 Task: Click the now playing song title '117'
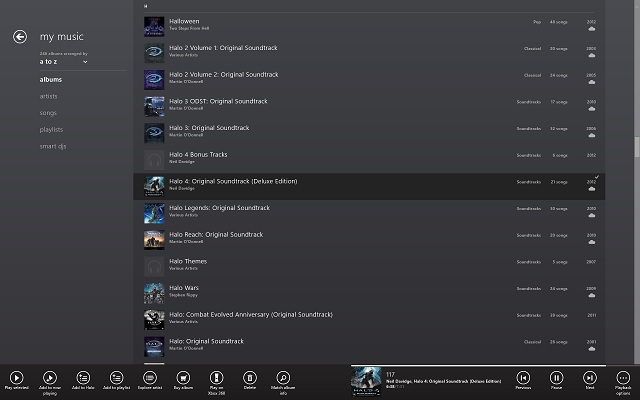click(391, 374)
